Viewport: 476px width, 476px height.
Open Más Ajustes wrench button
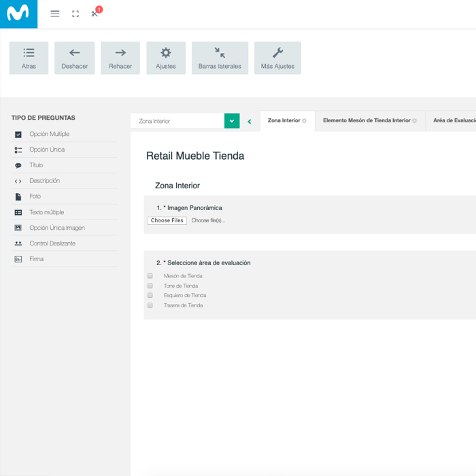point(277,58)
